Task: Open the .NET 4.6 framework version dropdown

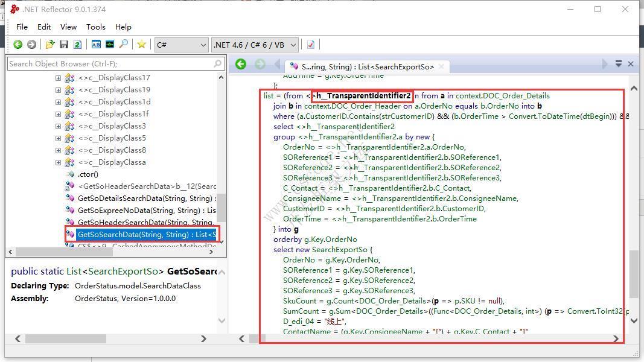Action: 255,45
